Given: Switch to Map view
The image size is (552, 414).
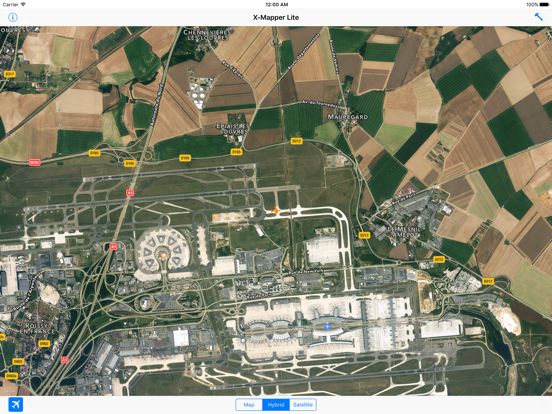Looking at the screenshot, I should click(x=249, y=405).
